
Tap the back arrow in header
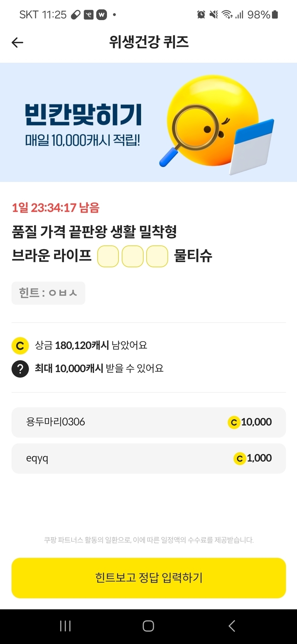(17, 43)
